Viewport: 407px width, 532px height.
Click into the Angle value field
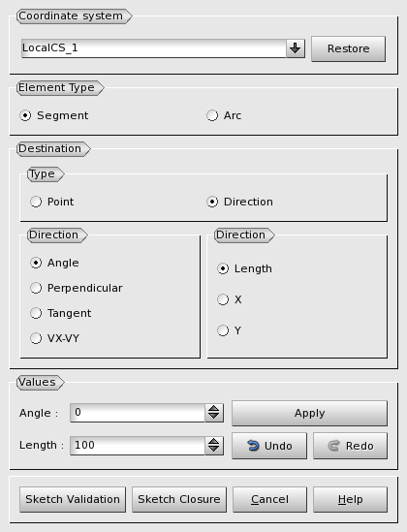138,413
